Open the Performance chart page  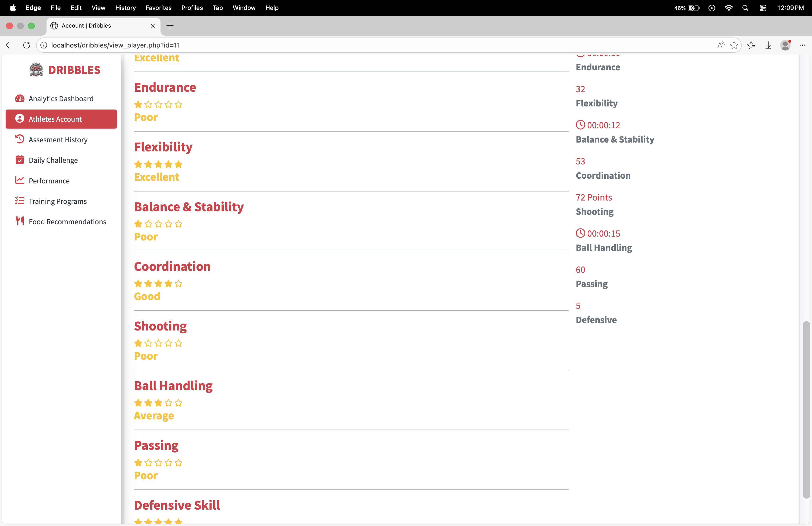point(49,181)
